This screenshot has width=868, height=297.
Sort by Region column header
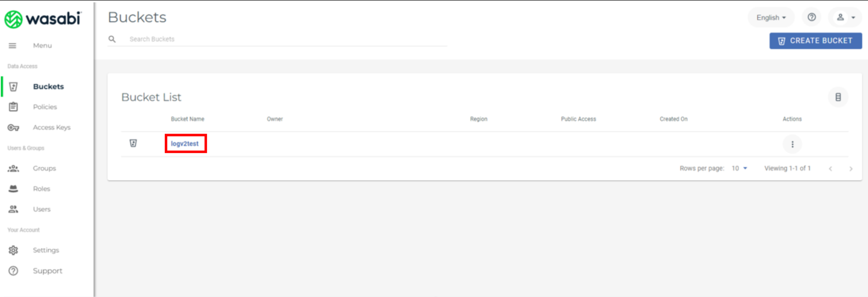[x=479, y=119]
